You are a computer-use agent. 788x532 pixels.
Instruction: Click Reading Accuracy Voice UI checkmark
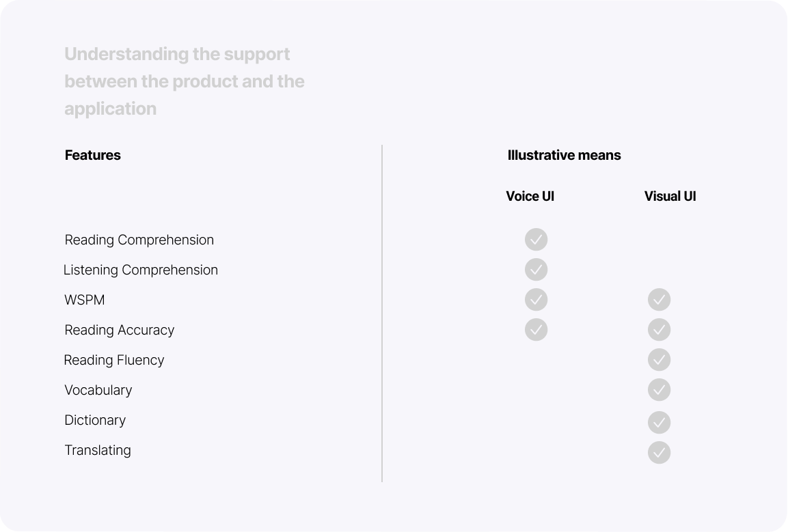point(536,330)
